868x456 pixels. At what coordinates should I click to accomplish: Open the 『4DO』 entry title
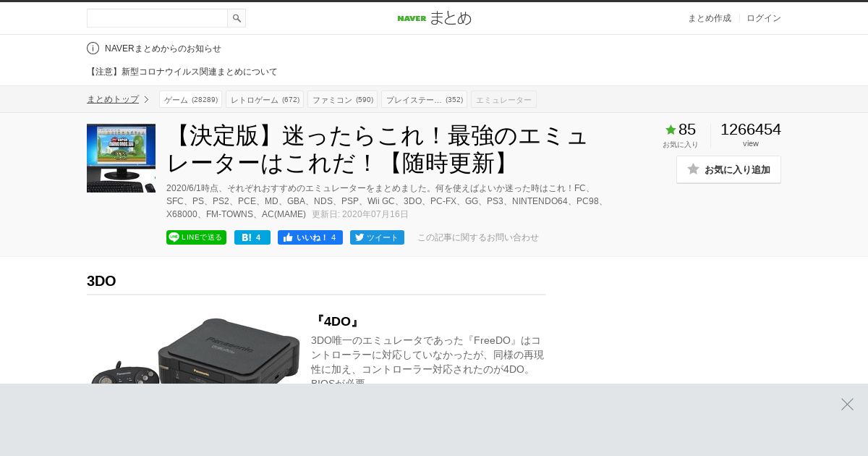(x=336, y=321)
